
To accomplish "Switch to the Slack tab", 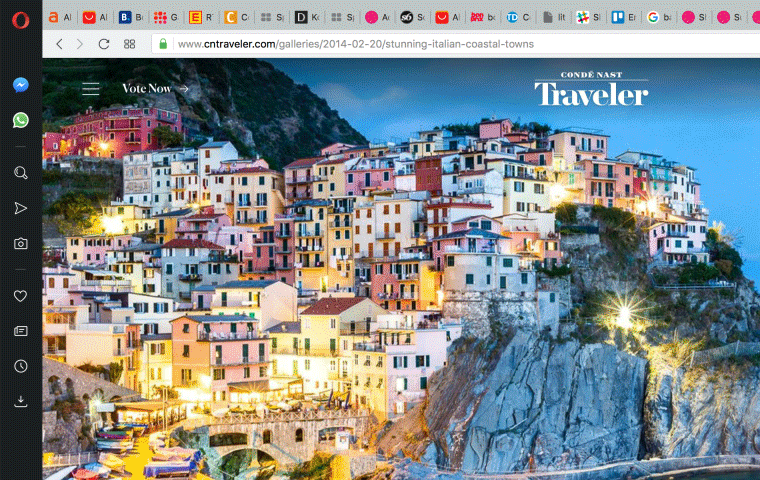I will [x=589, y=17].
